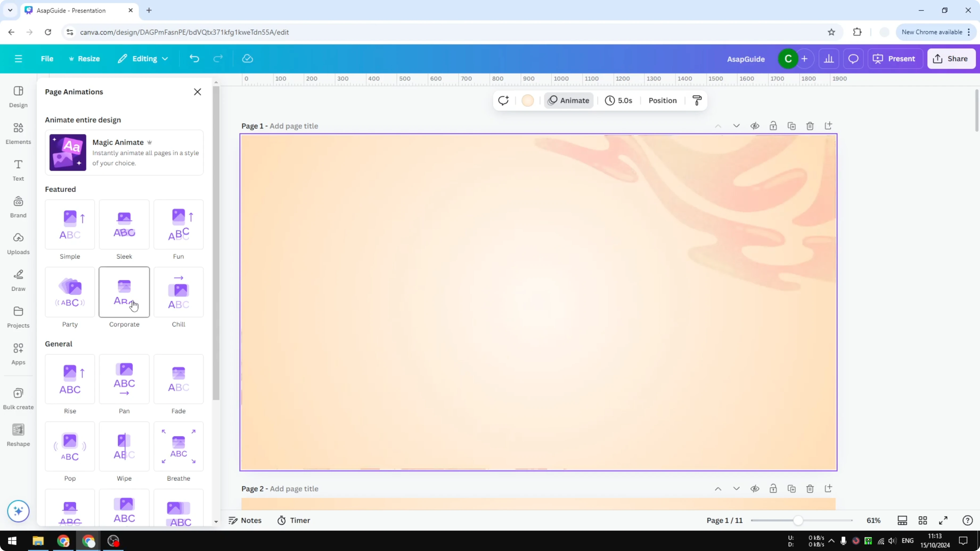
Task: Select the Draw tool from the sidebar
Action: (x=18, y=280)
